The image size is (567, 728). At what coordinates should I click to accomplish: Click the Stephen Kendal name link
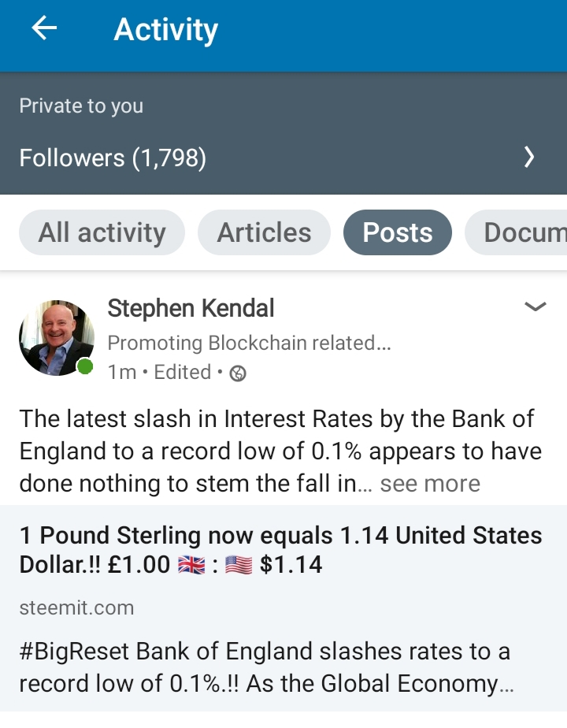(191, 308)
